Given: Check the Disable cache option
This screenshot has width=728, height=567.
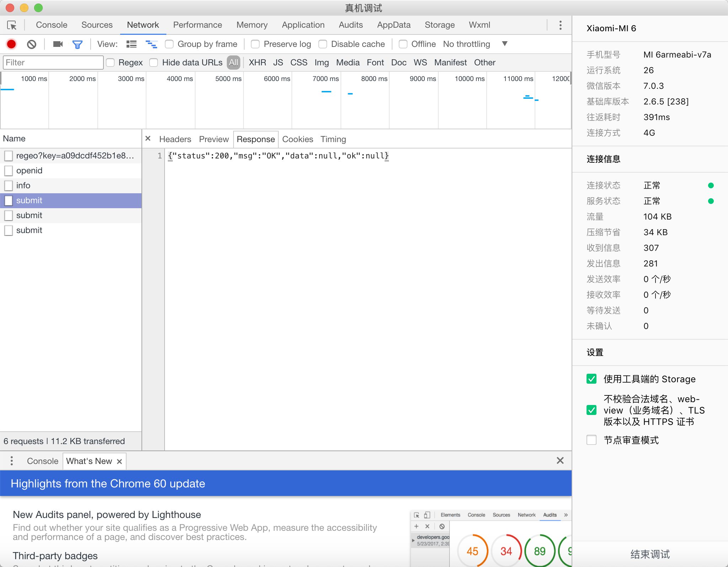Looking at the screenshot, I should pyautogui.click(x=323, y=44).
